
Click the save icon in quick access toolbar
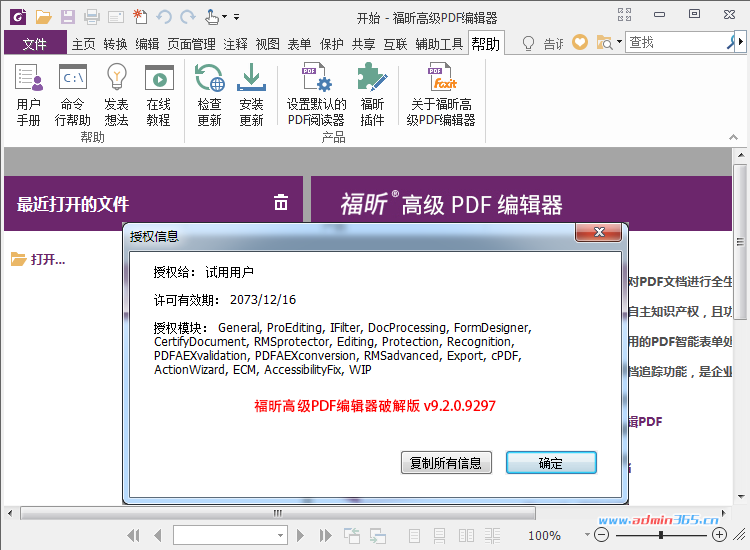tap(67, 17)
